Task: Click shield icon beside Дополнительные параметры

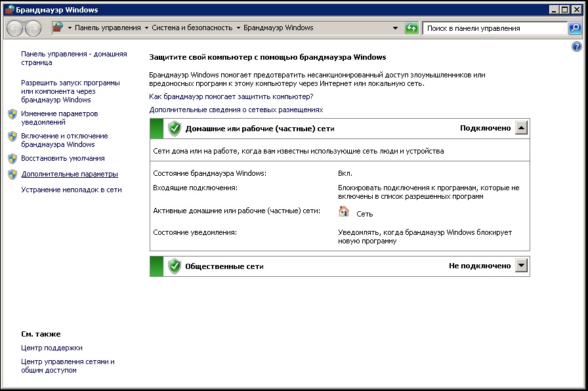Action: coord(12,175)
